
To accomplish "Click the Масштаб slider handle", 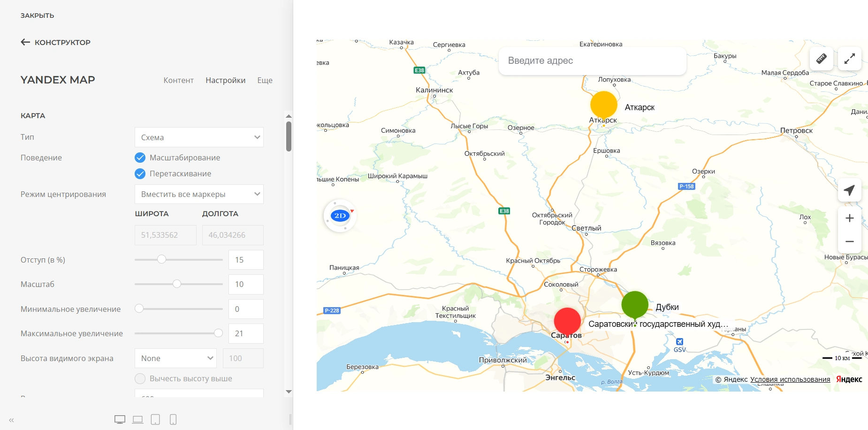I will pos(177,284).
